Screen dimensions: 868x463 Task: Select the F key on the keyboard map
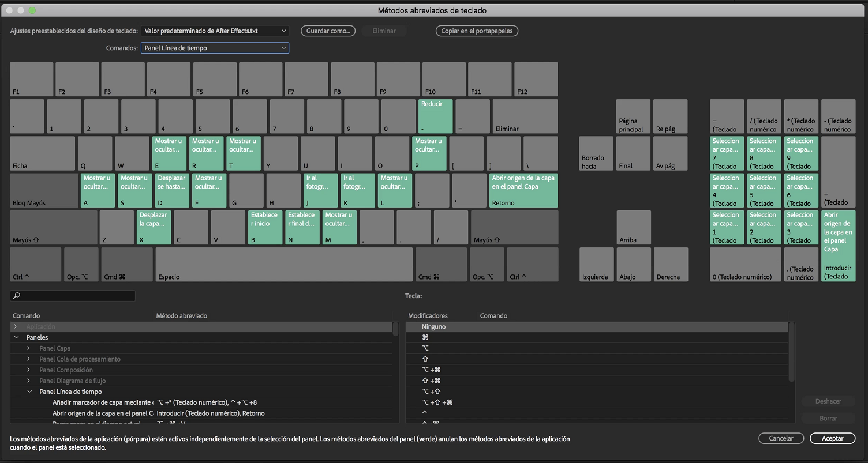209,190
